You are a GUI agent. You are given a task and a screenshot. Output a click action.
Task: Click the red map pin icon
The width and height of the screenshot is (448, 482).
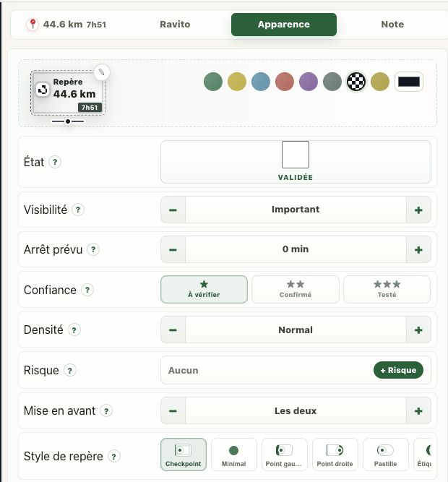[33, 25]
